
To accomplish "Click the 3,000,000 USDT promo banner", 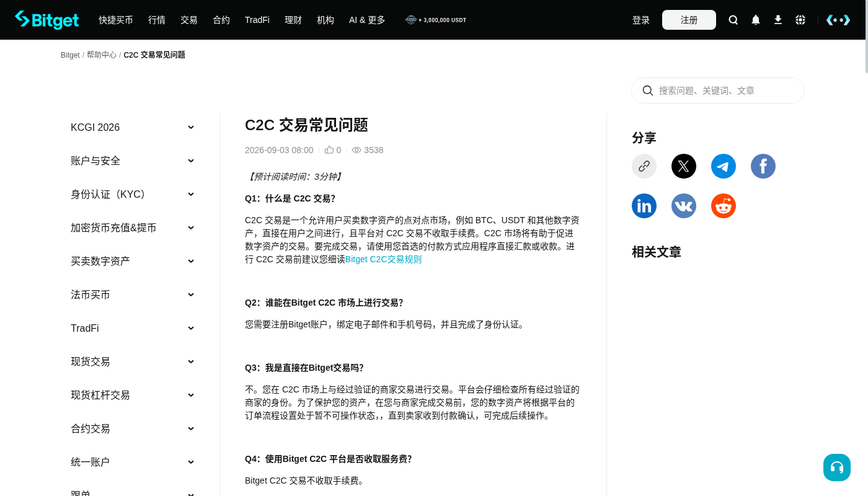I will 436,20.
